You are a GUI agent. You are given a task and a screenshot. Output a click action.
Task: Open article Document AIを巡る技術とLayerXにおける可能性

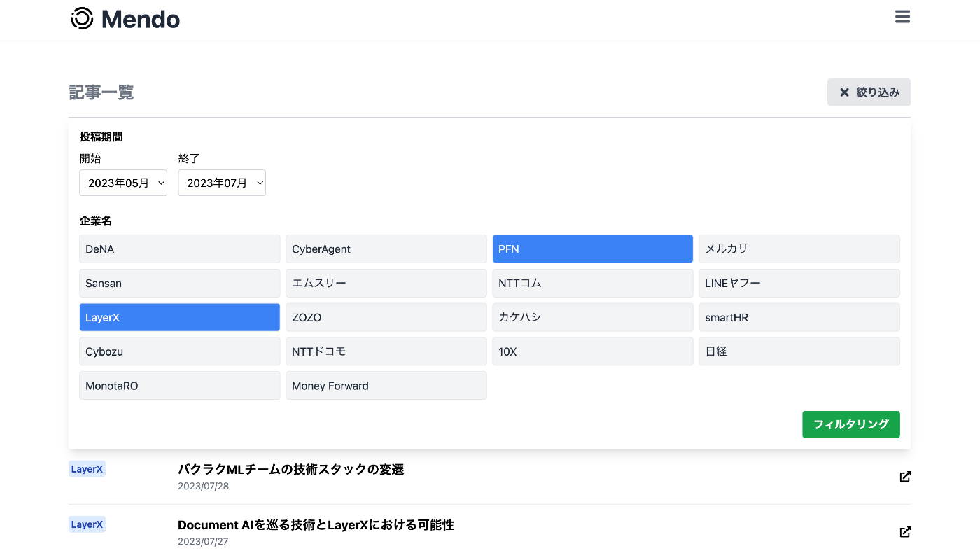point(316,525)
